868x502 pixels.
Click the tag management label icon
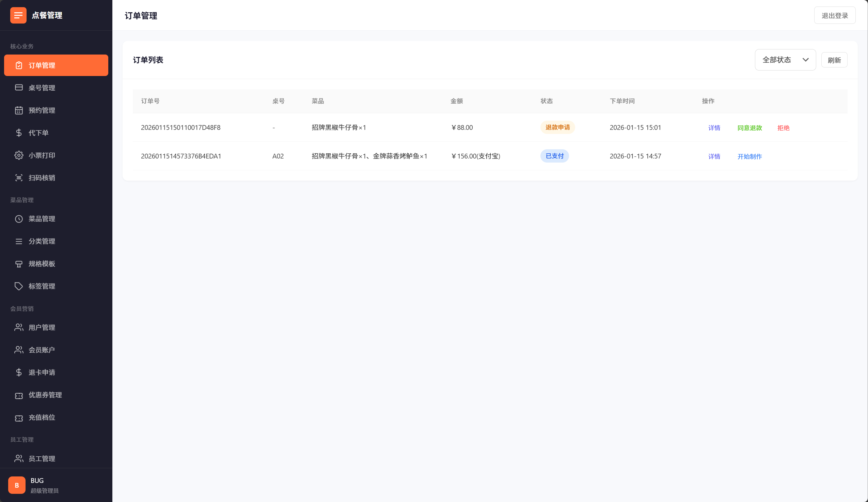(19, 286)
